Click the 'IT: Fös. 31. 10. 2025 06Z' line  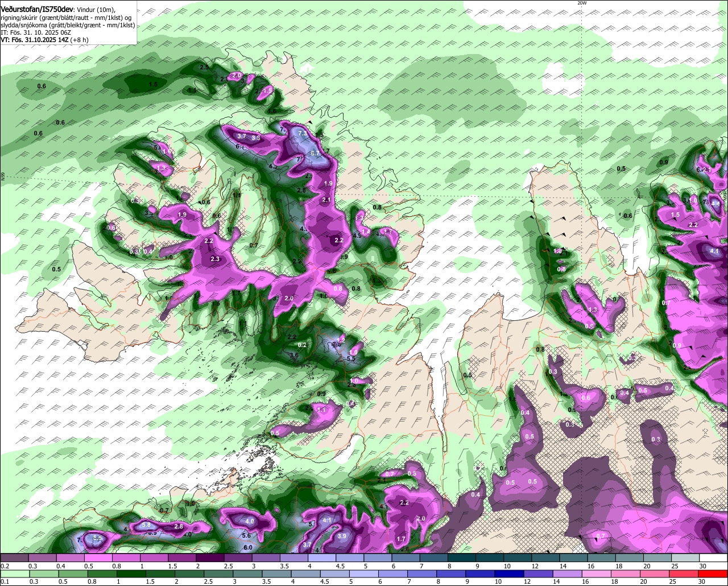36,33
